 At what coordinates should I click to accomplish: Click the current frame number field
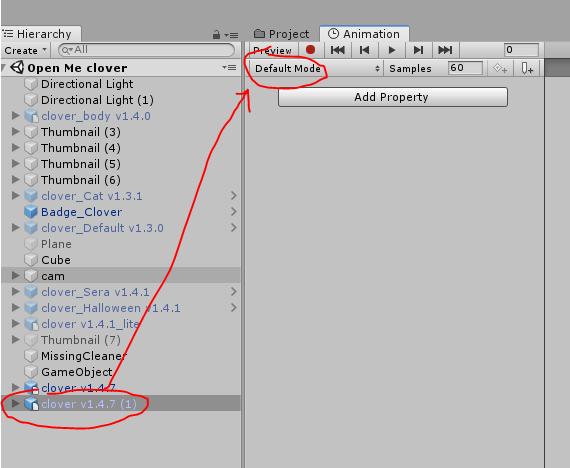tap(521, 50)
